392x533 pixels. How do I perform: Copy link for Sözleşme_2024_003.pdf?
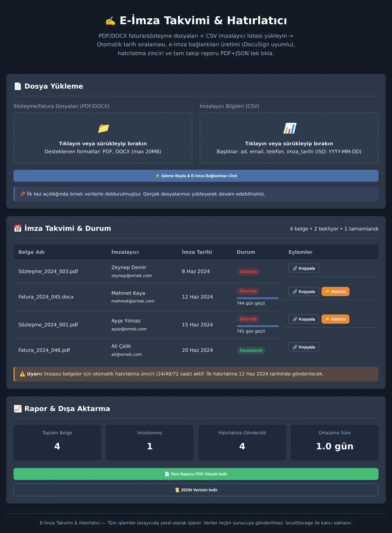pos(303,268)
